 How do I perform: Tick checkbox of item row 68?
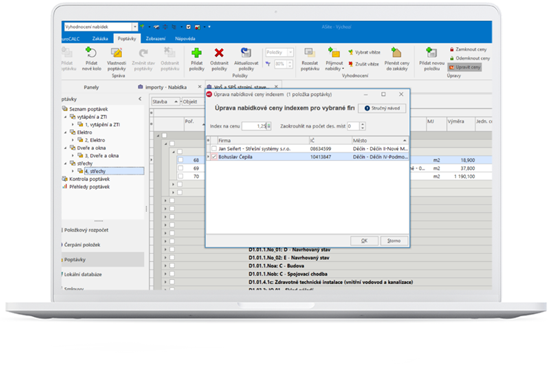[x=180, y=160]
